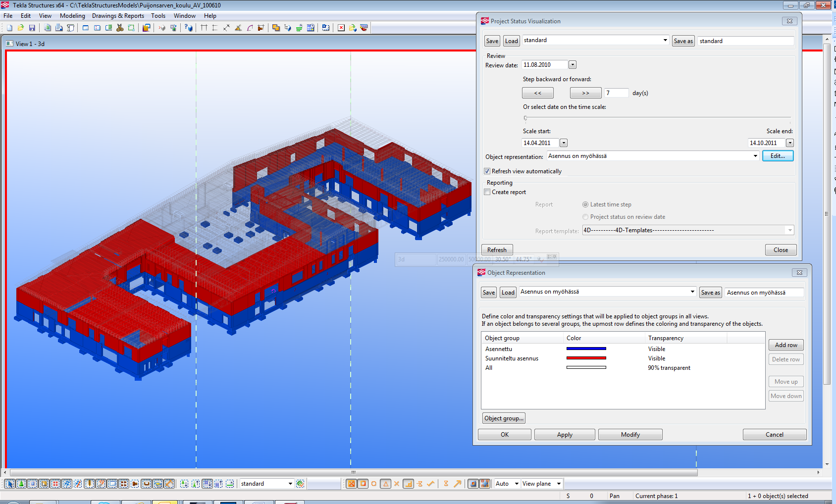Open the Scale start date dropdown
836x504 pixels.
point(564,143)
